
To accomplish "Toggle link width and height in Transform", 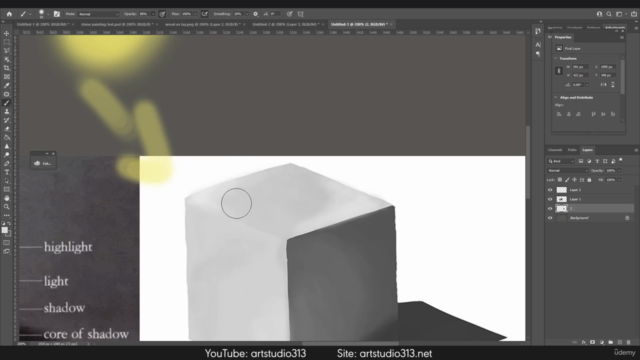I will coord(560,71).
